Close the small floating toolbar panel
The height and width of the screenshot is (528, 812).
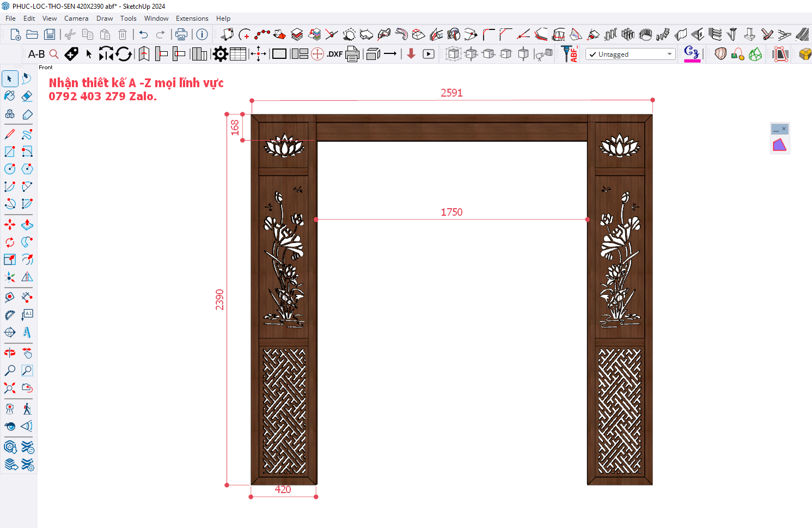[784, 129]
